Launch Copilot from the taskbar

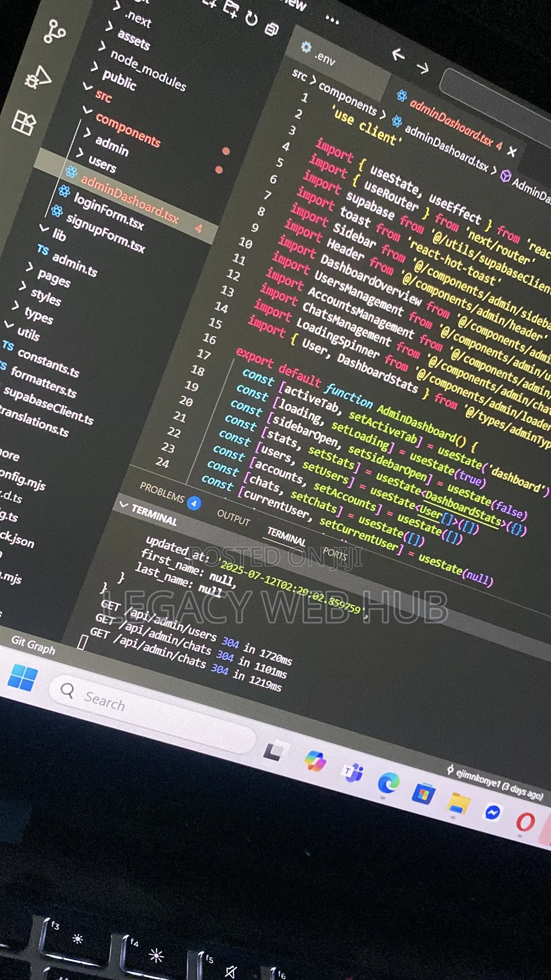[315, 761]
